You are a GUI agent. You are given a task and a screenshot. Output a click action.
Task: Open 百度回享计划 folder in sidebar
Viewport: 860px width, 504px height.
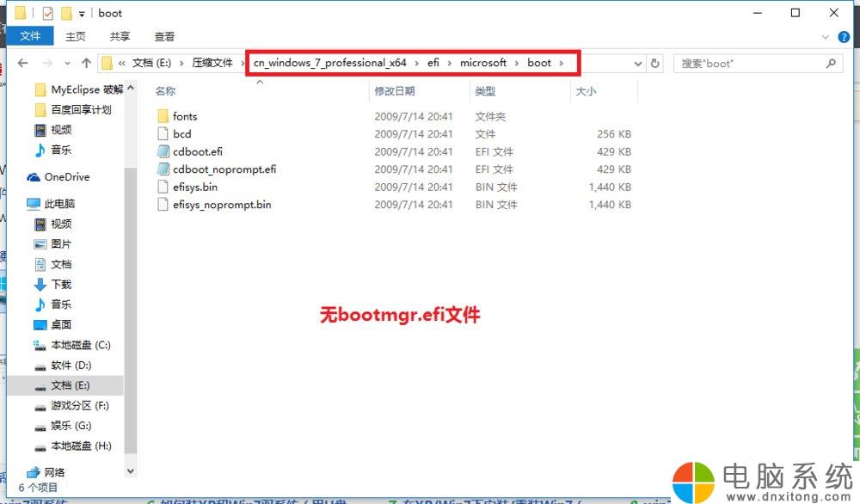point(73,110)
